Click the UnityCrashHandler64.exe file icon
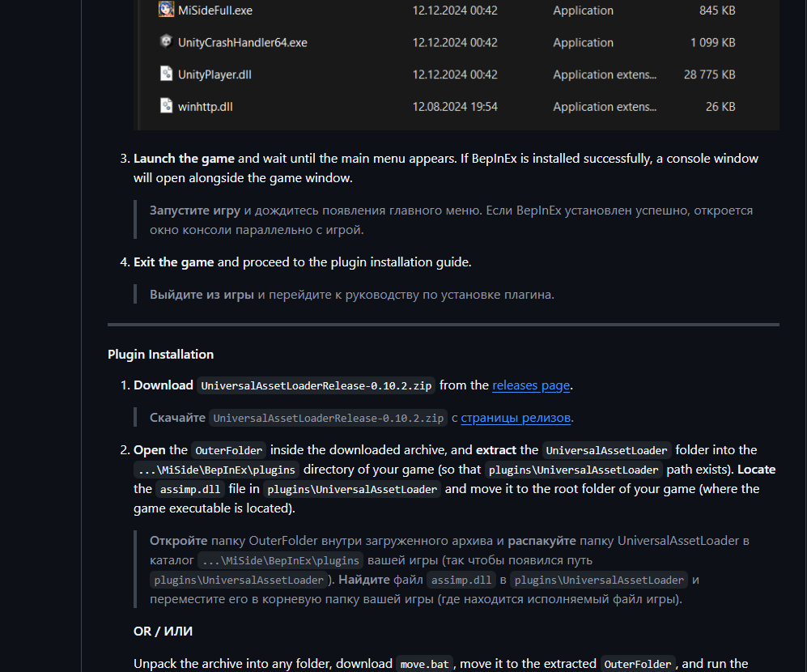807x672 pixels. pos(166,42)
